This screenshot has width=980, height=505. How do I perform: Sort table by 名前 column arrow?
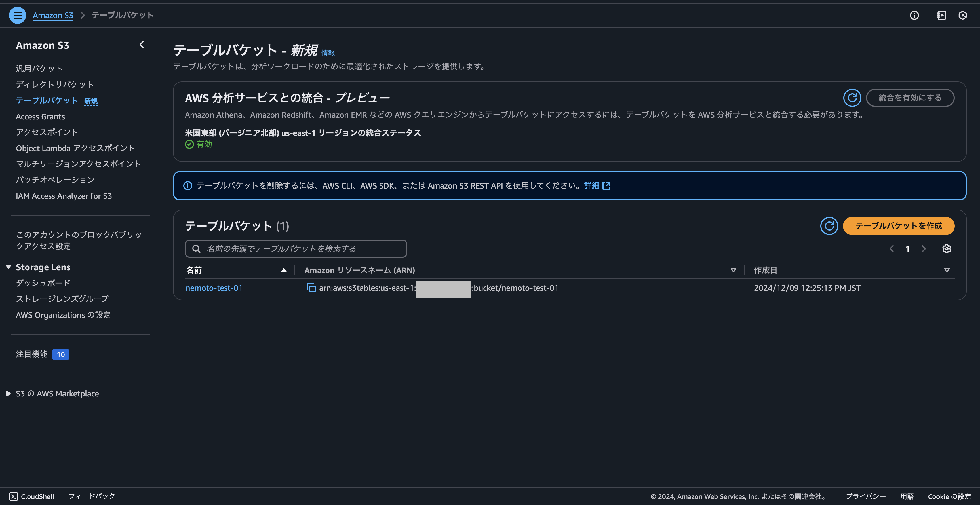pos(284,270)
